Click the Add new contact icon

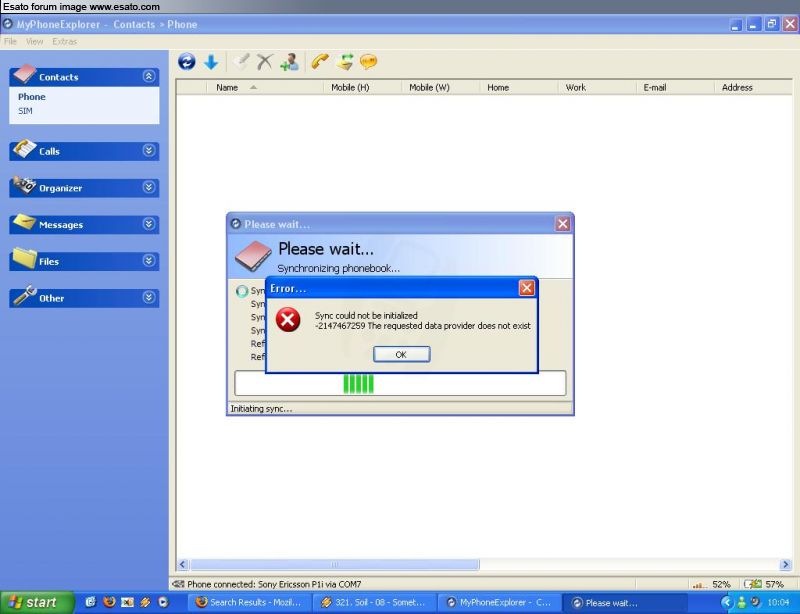[x=289, y=62]
